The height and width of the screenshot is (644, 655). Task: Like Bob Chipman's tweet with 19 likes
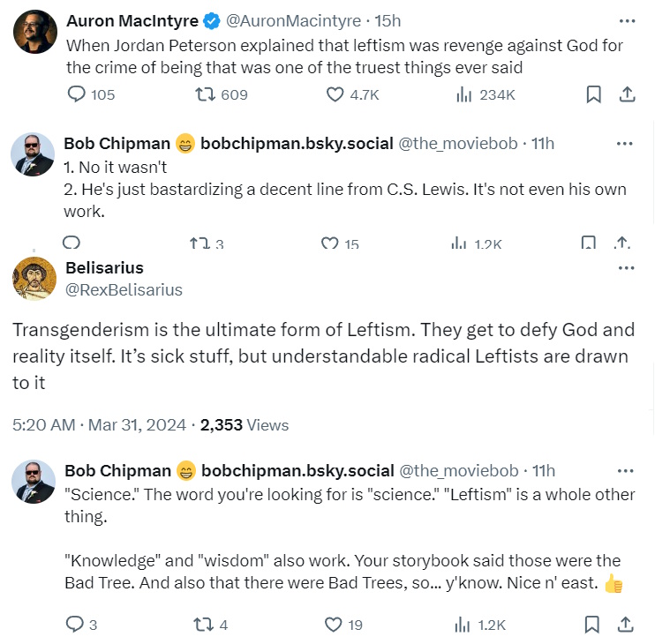click(333, 625)
